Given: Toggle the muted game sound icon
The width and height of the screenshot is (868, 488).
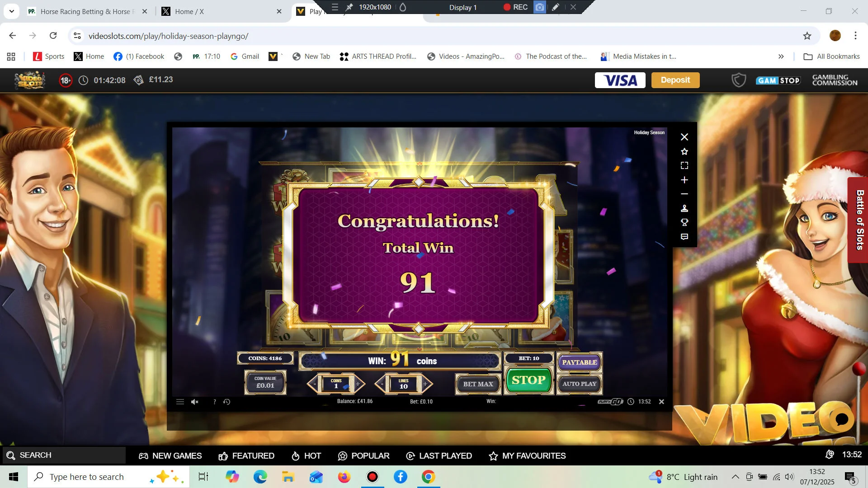Looking at the screenshot, I should [x=195, y=402].
